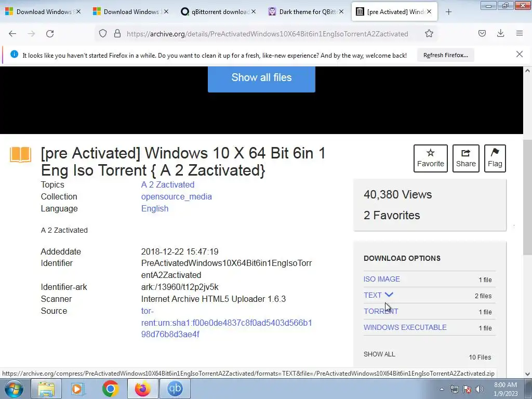Open Windows Explorer from taskbar
The width and height of the screenshot is (532, 399).
(46, 389)
